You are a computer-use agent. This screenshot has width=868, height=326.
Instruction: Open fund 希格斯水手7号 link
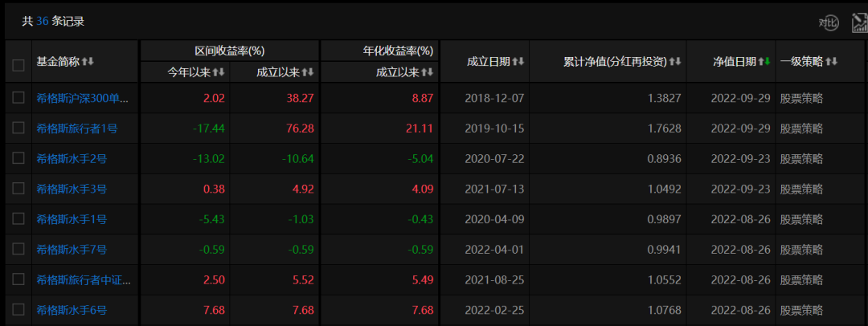72,250
